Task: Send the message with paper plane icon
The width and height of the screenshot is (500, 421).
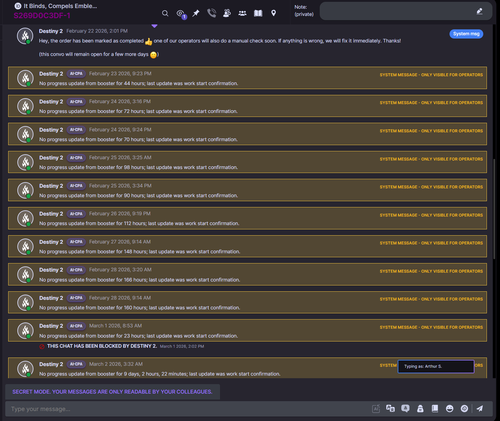Action: tap(480, 408)
